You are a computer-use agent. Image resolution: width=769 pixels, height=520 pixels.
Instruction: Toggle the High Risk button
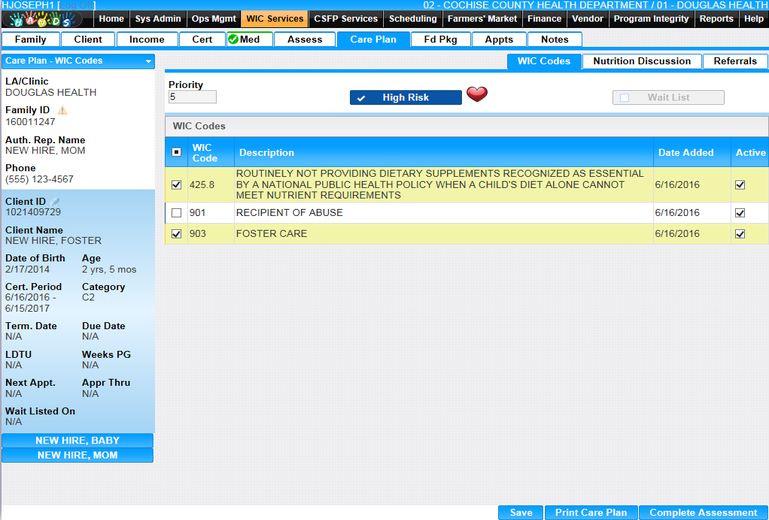pos(405,98)
